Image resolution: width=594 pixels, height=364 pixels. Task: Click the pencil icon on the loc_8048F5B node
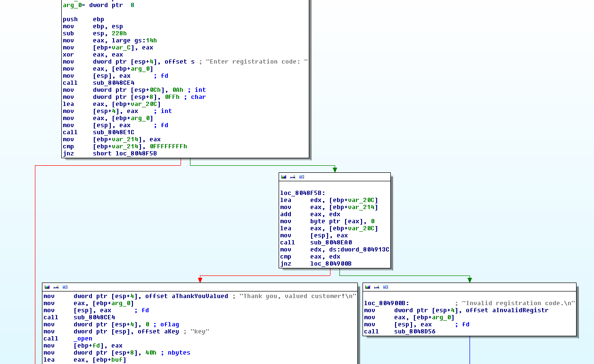(293, 177)
